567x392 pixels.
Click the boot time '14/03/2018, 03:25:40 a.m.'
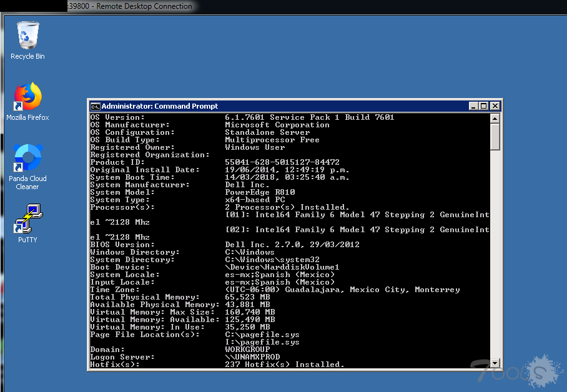point(287,177)
